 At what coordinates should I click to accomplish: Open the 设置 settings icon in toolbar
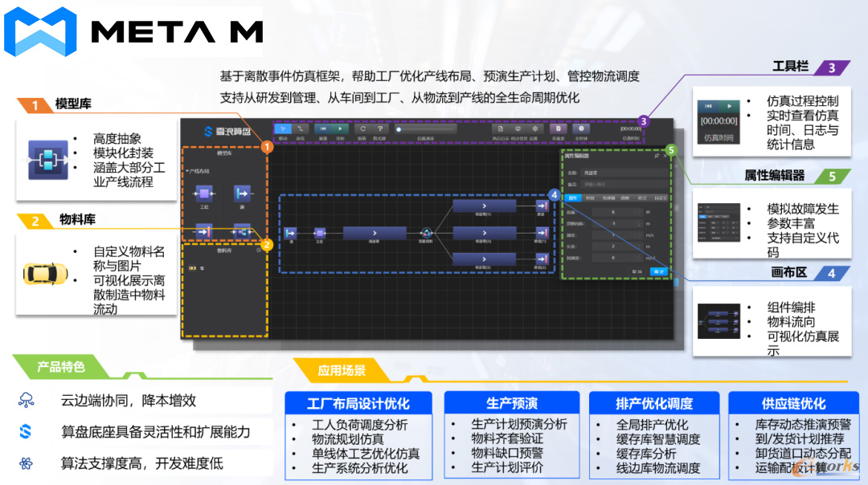534,128
